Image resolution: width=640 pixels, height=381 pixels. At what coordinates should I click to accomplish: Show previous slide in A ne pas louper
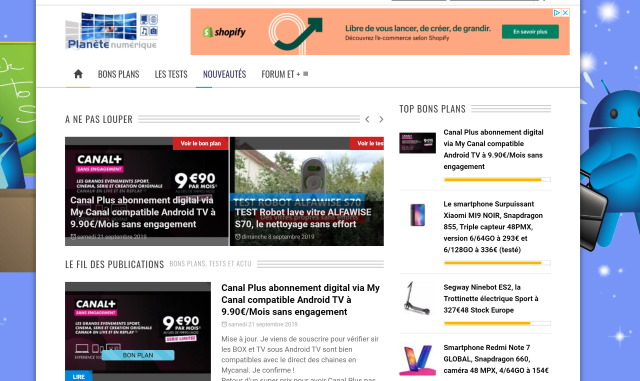pyautogui.click(x=367, y=119)
